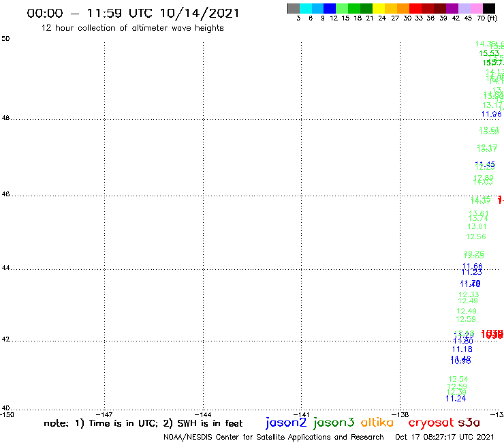504x443 pixels.
Task: Click the cyan swatch in the wave height legend
Action: click(x=306, y=8)
